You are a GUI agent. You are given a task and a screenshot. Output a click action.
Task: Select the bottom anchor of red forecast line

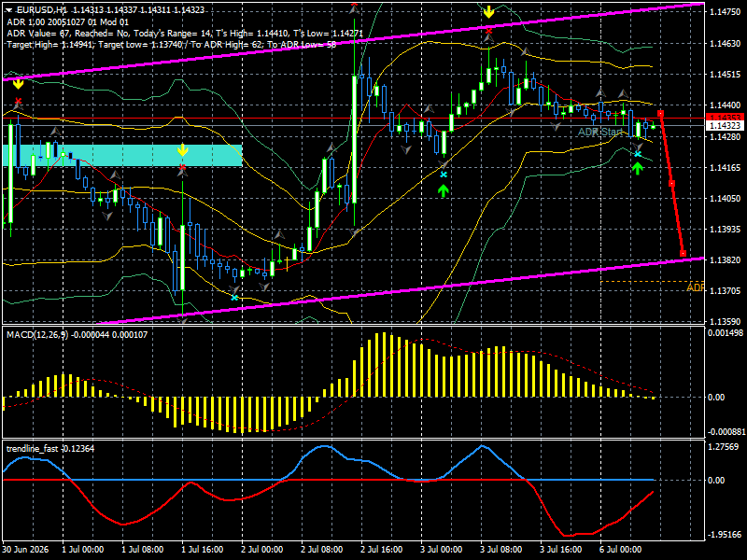[683, 253]
